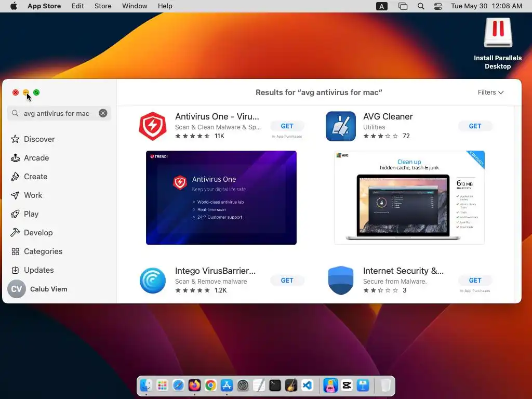Screen dimensions: 532x399
Task: Open the Install Parallels Desktop drive icon
Action: (498, 44)
